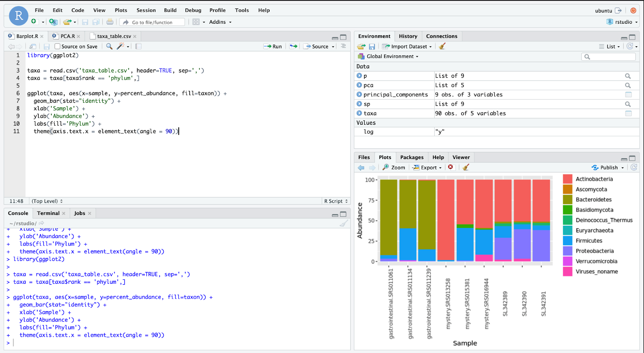Click the print document icon

pos(110,22)
